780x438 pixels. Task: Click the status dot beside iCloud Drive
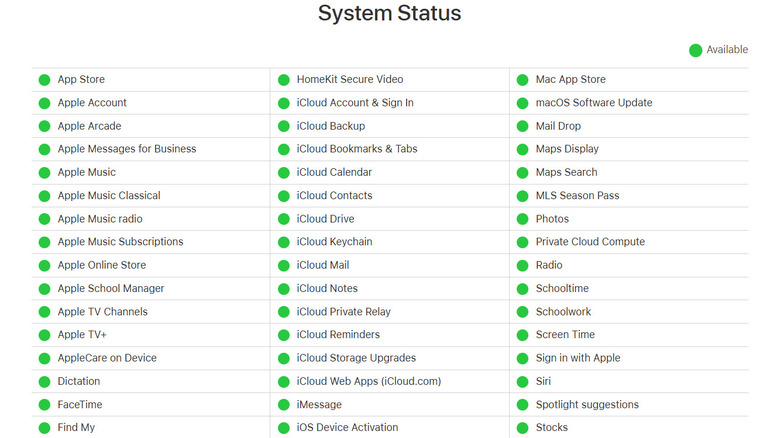coord(283,219)
